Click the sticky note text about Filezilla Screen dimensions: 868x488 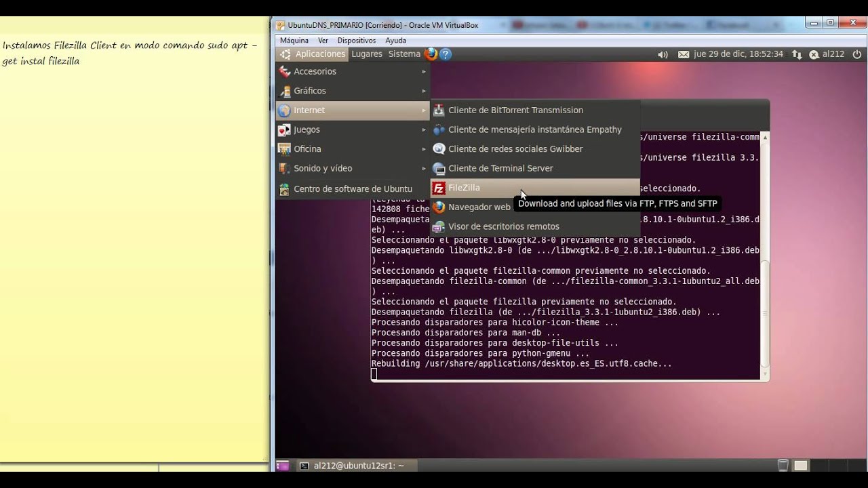click(130, 53)
